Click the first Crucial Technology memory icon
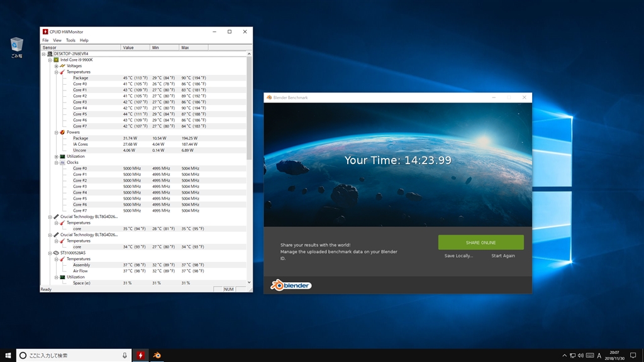 coord(56,217)
